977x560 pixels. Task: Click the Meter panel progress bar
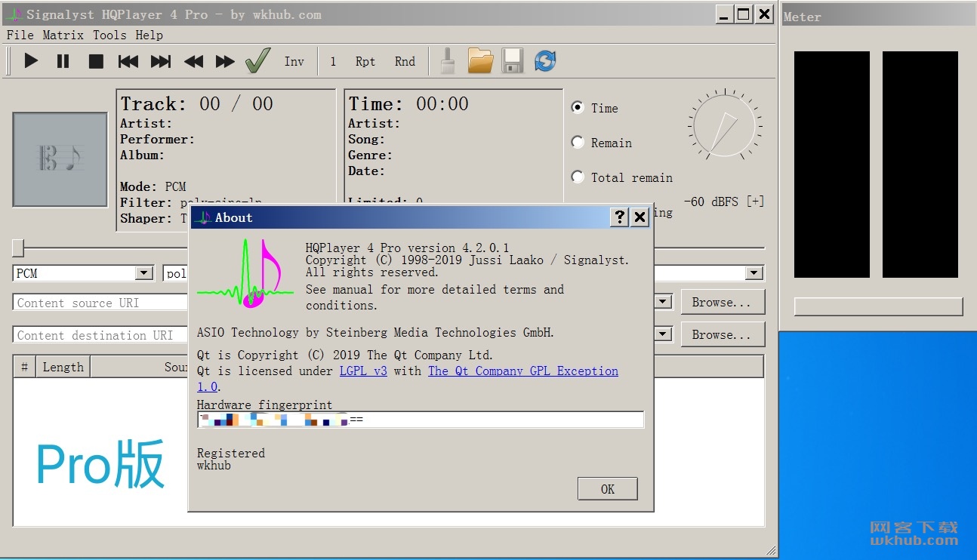click(879, 306)
